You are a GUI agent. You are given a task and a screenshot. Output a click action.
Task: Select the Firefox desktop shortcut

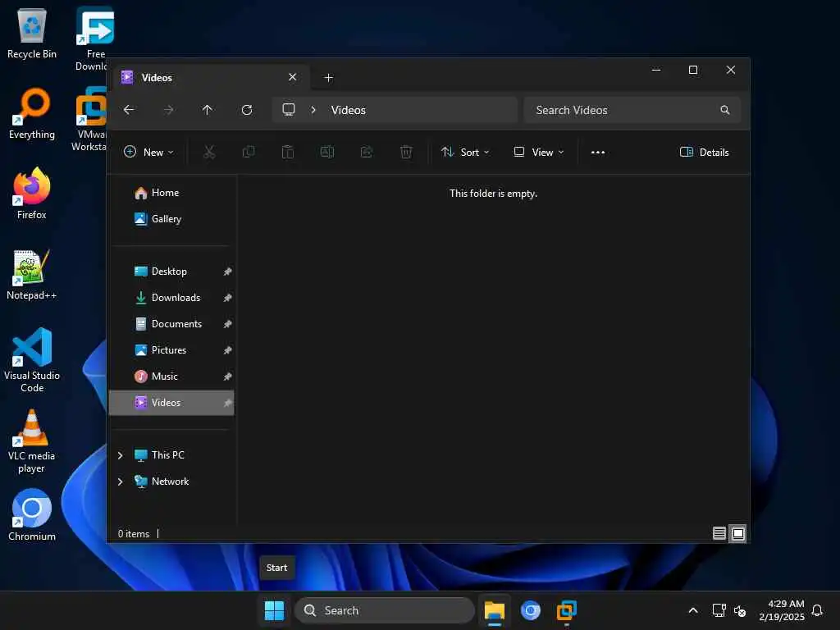pos(32,194)
